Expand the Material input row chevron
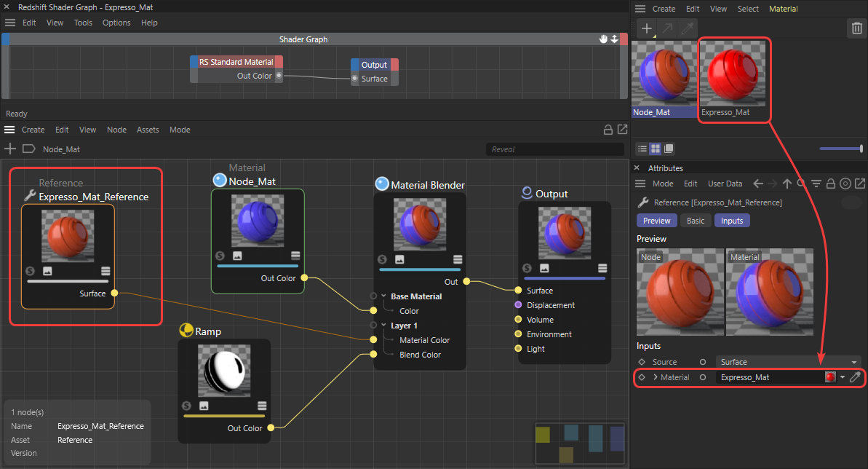 click(655, 377)
